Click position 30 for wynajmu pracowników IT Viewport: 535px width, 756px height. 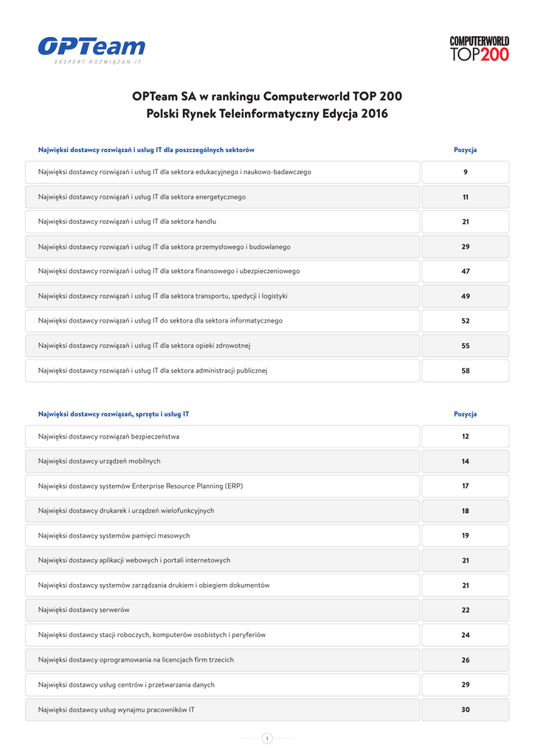(x=466, y=709)
